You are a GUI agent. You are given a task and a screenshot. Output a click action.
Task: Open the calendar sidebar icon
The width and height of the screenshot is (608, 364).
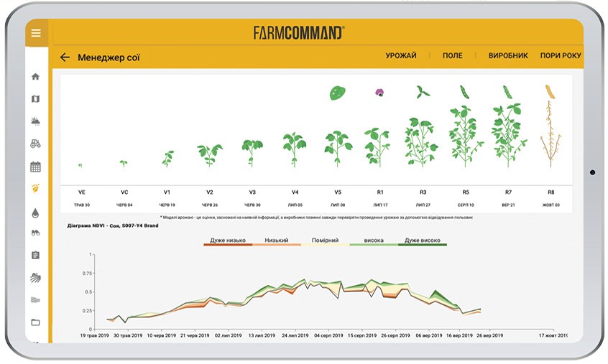click(36, 167)
